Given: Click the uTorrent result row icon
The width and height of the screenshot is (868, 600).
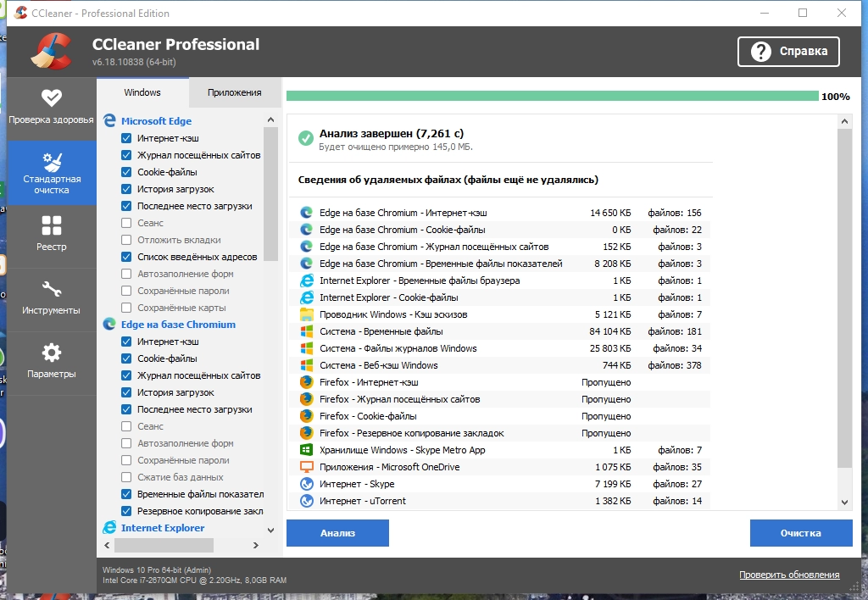Looking at the screenshot, I should click(306, 501).
